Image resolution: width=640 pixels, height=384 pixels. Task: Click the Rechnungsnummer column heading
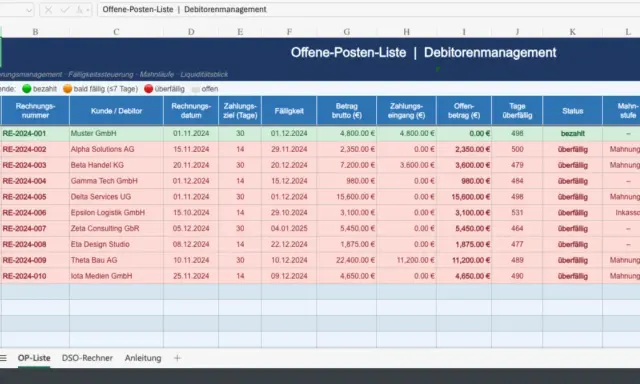(36, 111)
